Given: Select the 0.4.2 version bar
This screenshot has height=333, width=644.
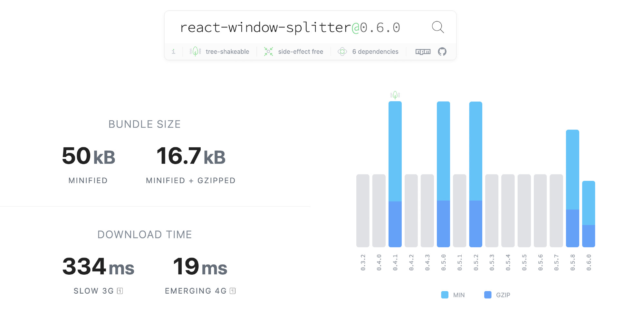Looking at the screenshot, I should [x=411, y=211].
